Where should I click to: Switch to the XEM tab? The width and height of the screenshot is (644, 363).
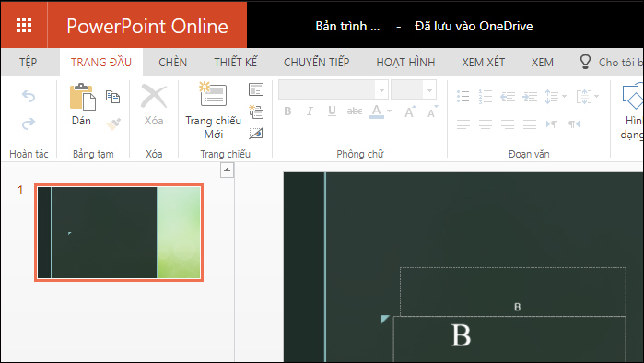click(x=542, y=62)
